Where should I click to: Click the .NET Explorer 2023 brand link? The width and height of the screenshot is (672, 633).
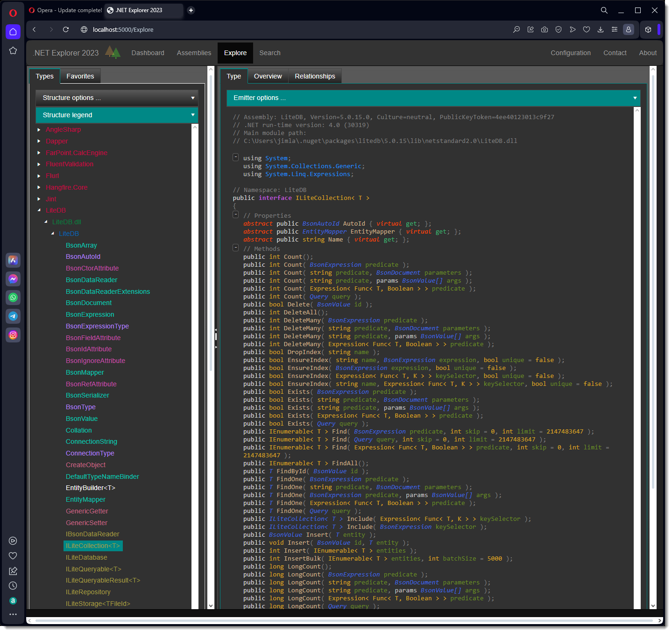(66, 53)
